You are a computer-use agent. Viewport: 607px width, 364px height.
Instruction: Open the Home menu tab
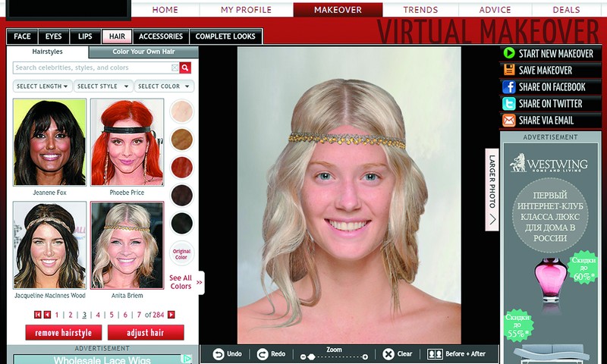pyautogui.click(x=165, y=10)
